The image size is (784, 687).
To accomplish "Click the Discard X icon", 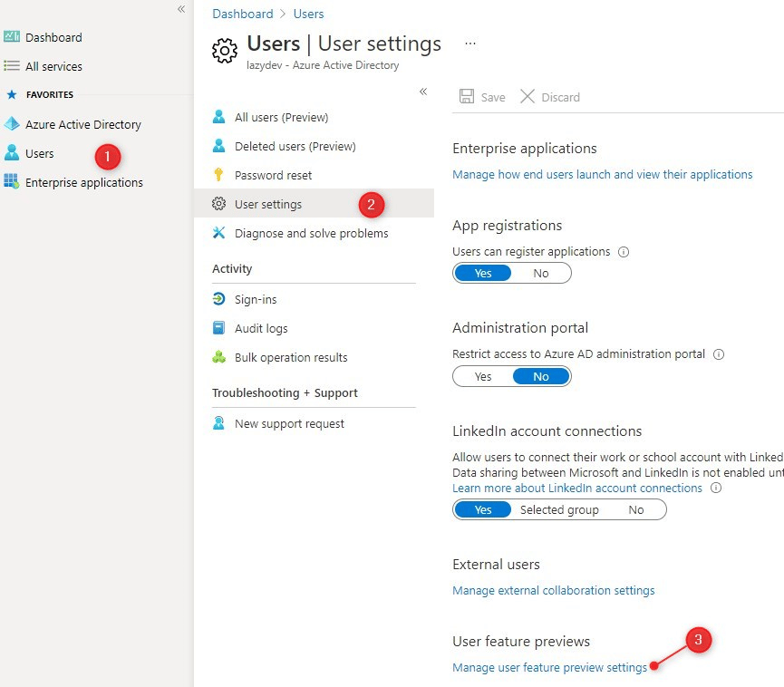I will (528, 97).
